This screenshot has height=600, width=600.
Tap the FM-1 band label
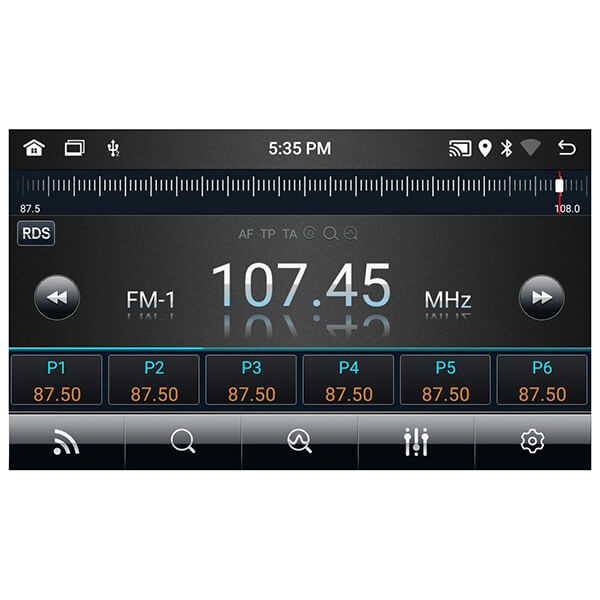pyautogui.click(x=150, y=299)
